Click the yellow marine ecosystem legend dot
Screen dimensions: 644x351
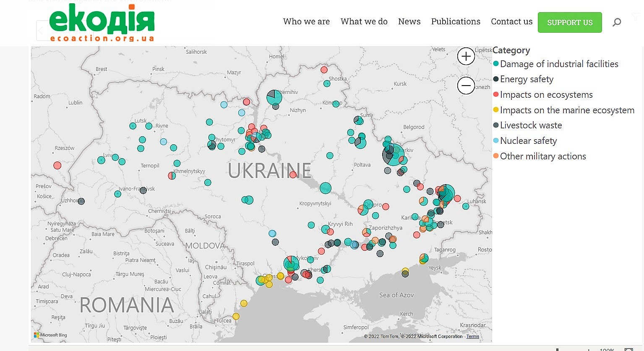click(x=496, y=110)
